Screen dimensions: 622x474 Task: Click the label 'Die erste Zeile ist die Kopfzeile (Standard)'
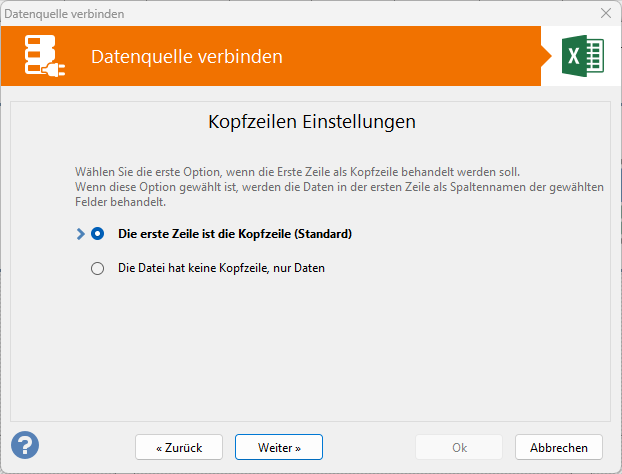[x=235, y=234]
